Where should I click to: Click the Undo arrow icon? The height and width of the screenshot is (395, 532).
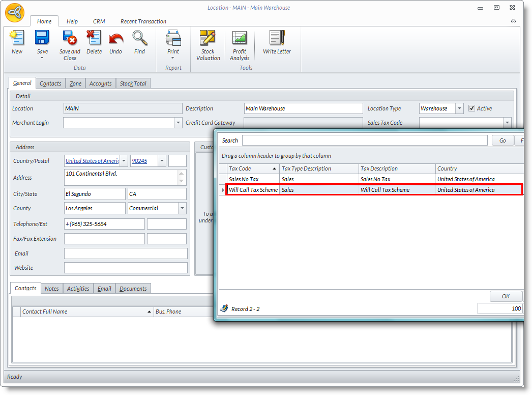pyautogui.click(x=115, y=39)
